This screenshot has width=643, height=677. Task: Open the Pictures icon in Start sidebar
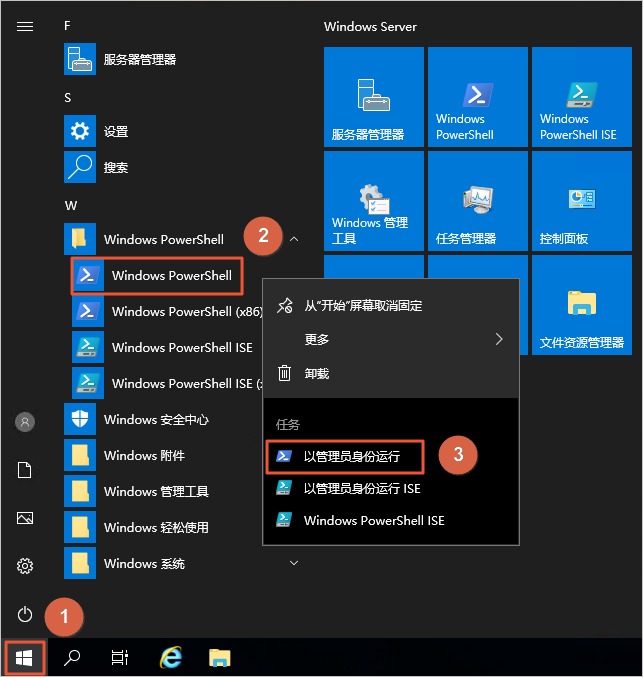point(25,518)
